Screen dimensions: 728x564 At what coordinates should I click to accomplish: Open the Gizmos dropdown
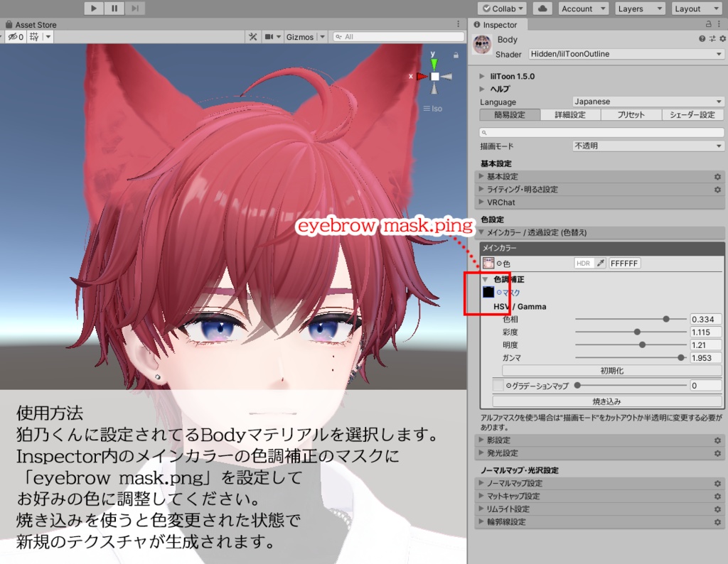click(x=305, y=37)
